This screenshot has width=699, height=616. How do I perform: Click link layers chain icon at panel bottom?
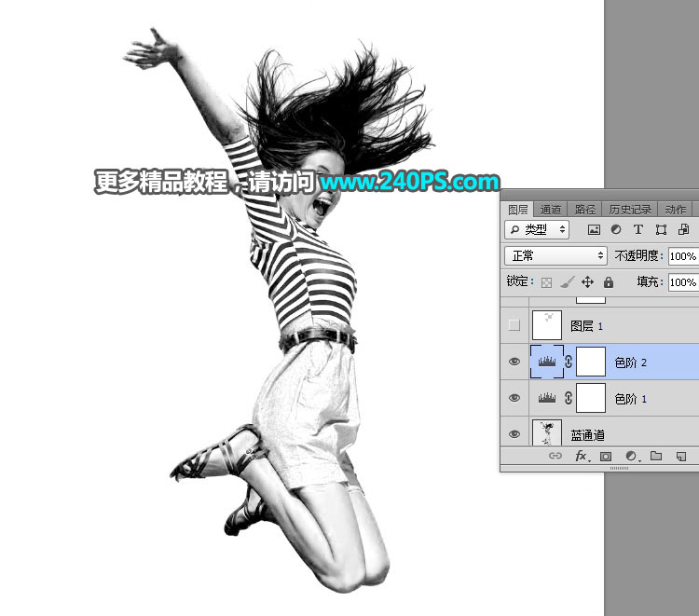pyautogui.click(x=555, y=456)
